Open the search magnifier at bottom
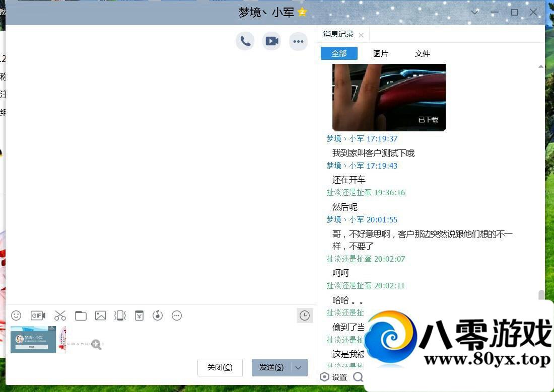The image size is (554, 392). (x=358, y=376)
